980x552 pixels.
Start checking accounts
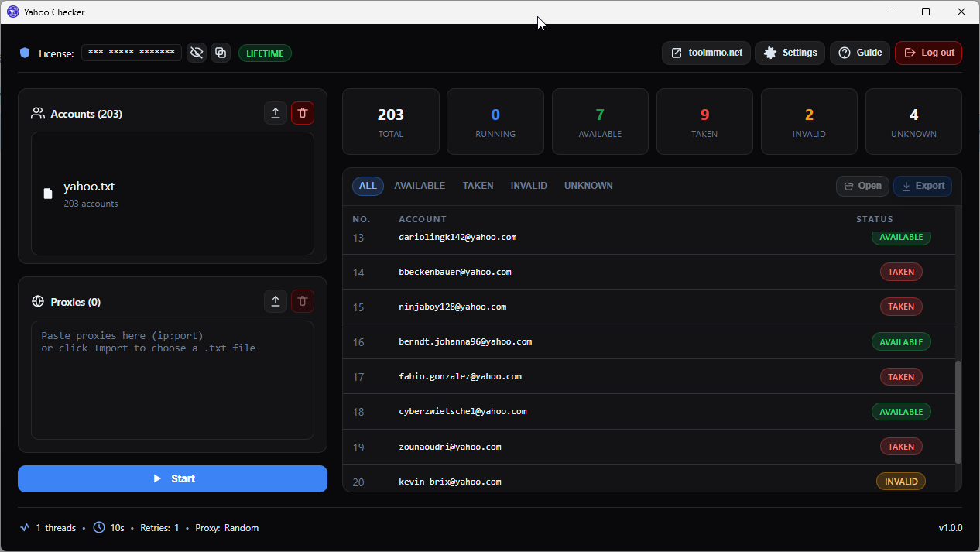point(173,478)
